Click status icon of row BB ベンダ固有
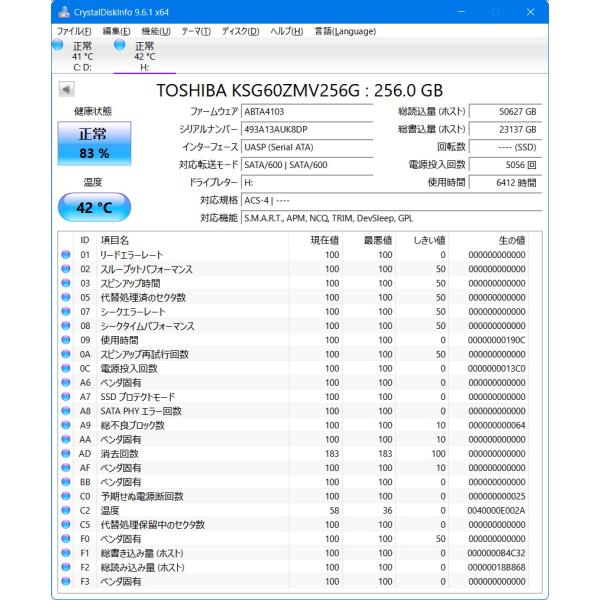Image resolution: width=600 pixels, height=600 pixels. pos(66,482)
